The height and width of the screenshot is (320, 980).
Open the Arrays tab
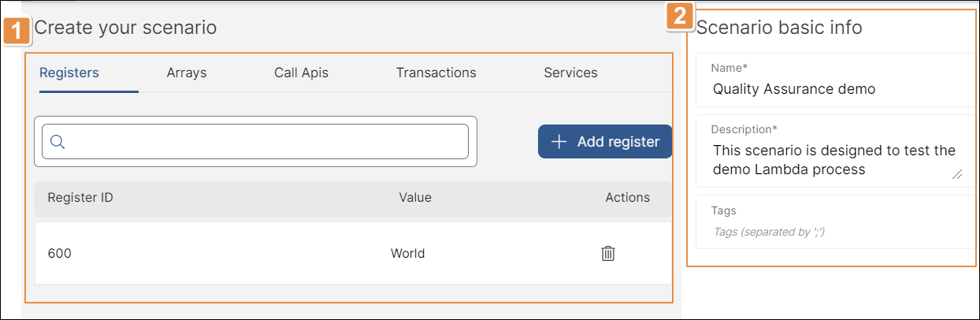[x=187, y=73]
